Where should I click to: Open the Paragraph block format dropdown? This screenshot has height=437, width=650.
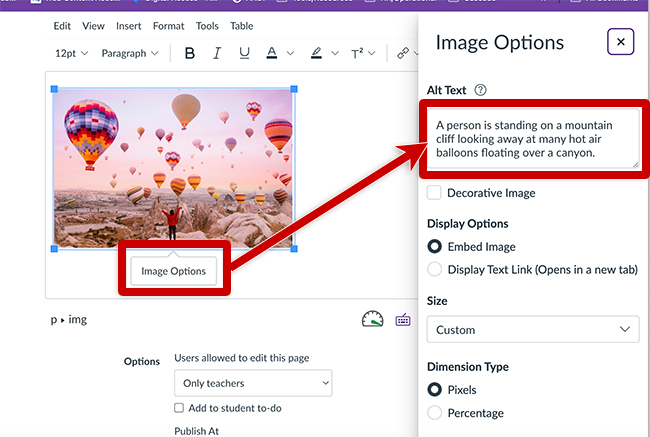point(130,53)
